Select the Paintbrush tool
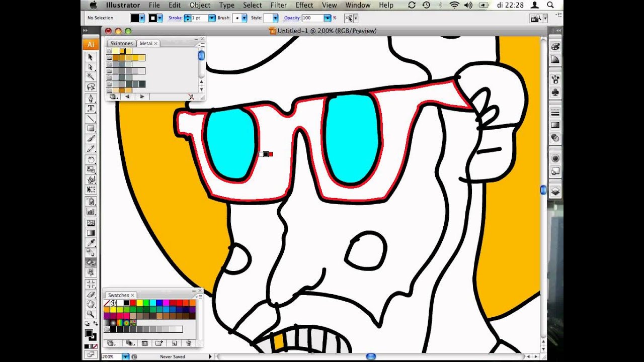This screenshot has width=644, height=362. pyautogui.click(x=91, y=138)
